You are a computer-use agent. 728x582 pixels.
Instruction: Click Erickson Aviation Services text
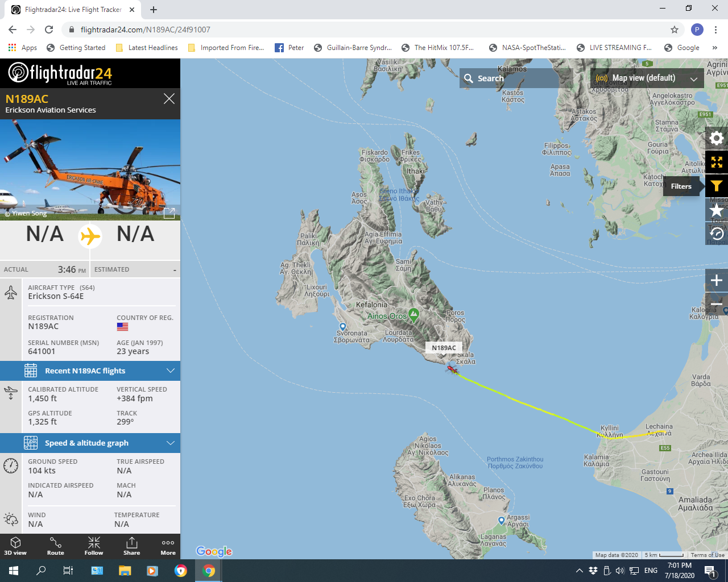(51, 110)
